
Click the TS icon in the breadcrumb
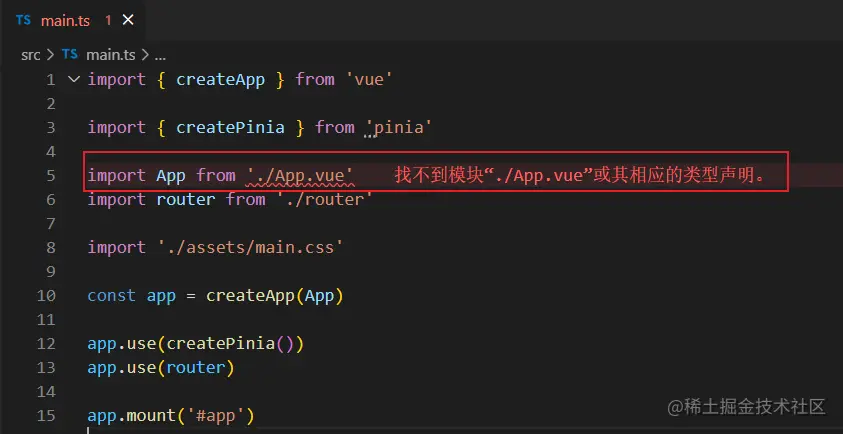pyautogui.click(x=70, y=54)
